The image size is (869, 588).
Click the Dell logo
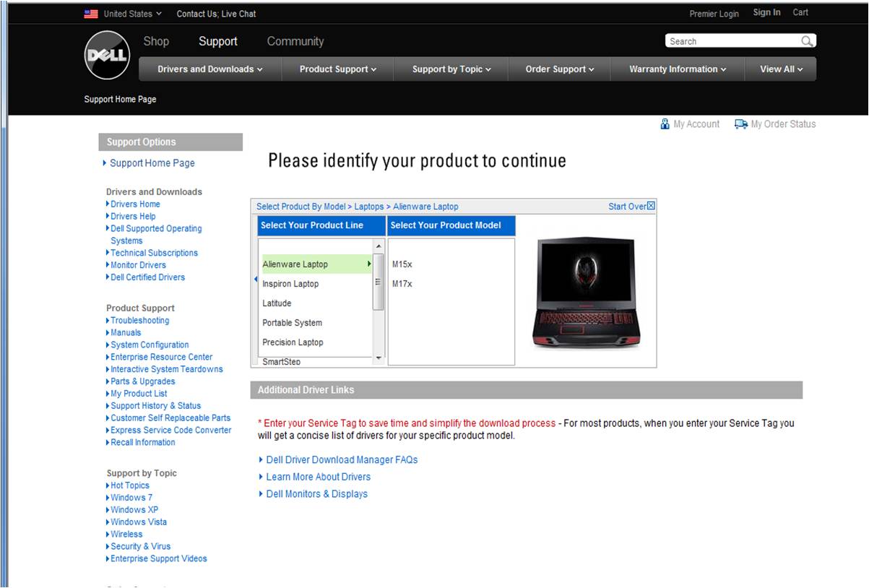(107, 56)
